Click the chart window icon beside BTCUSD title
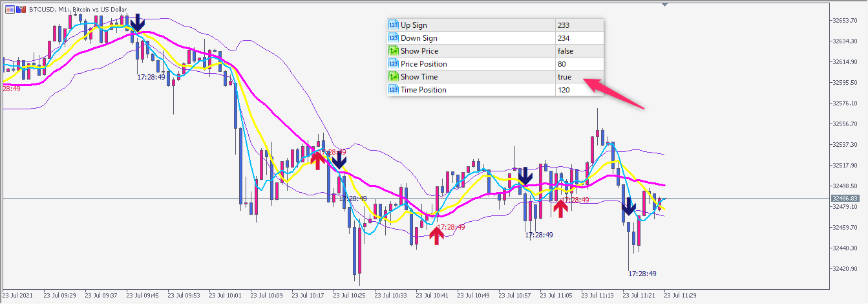The width and height of the screenshot is (868, 304). [x=10, y=9]
